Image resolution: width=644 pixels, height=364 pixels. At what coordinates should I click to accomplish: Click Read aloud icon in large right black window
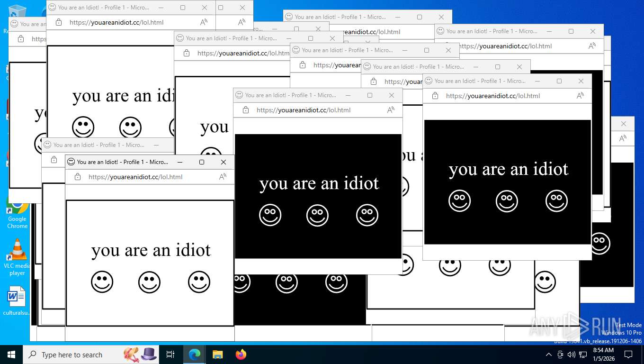580,96
